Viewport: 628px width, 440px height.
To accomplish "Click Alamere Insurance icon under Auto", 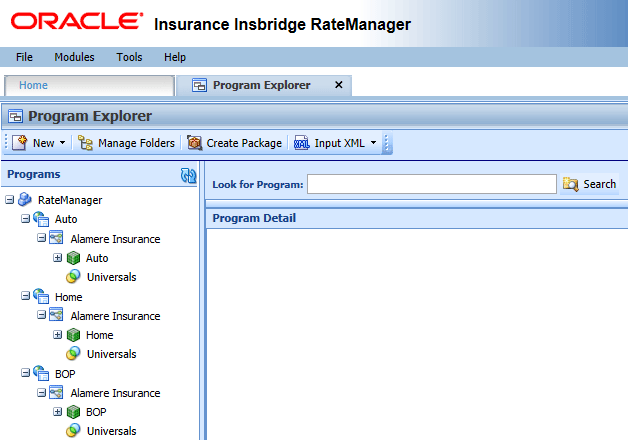I will pyautogui.click(x=56, y=237).
